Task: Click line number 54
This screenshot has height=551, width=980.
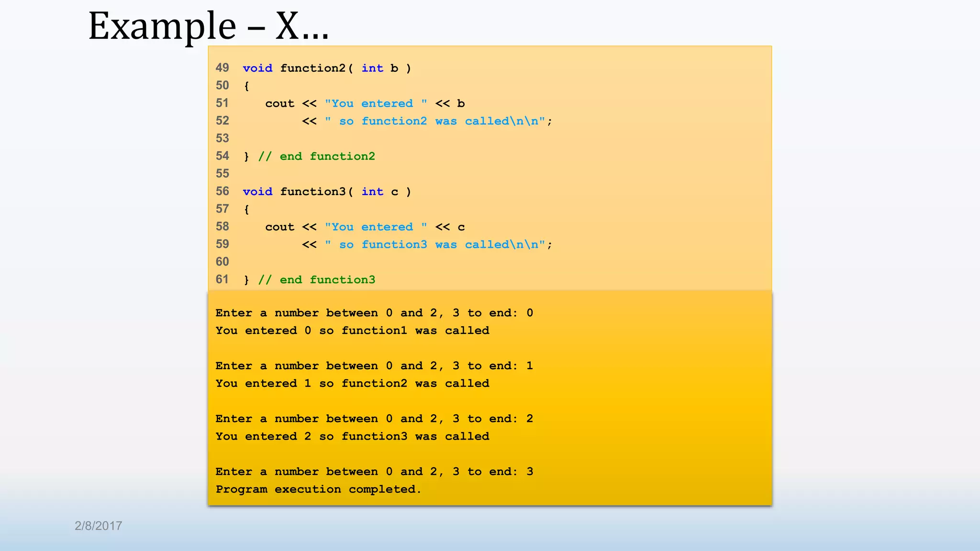Action: [222, 156]
